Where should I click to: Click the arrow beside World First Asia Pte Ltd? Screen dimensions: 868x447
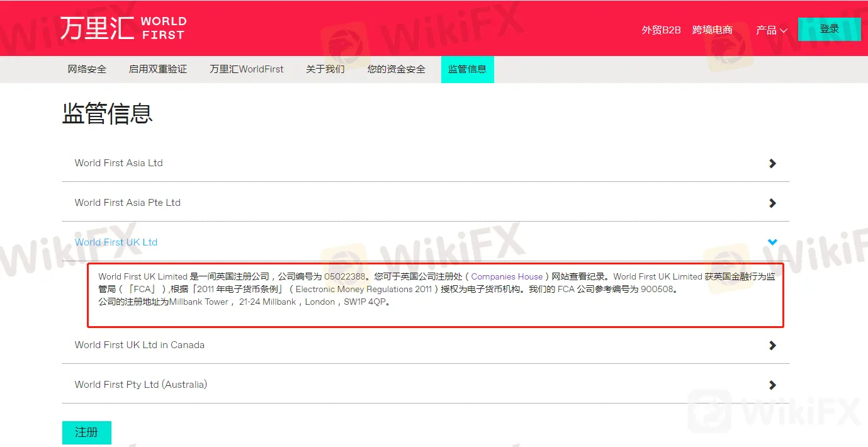[772, 203]
